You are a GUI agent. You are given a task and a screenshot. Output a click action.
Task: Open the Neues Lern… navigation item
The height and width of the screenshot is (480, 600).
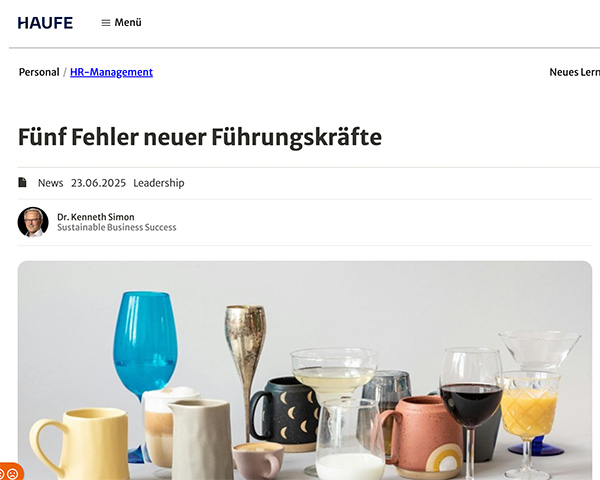574,72
